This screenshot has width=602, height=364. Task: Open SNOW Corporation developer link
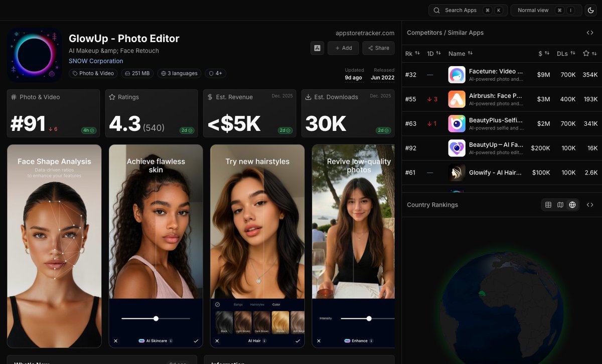(96, 61)
